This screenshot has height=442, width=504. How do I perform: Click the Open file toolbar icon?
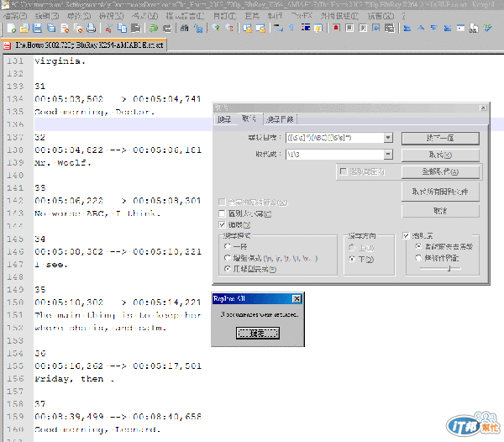tap(24, 29)
